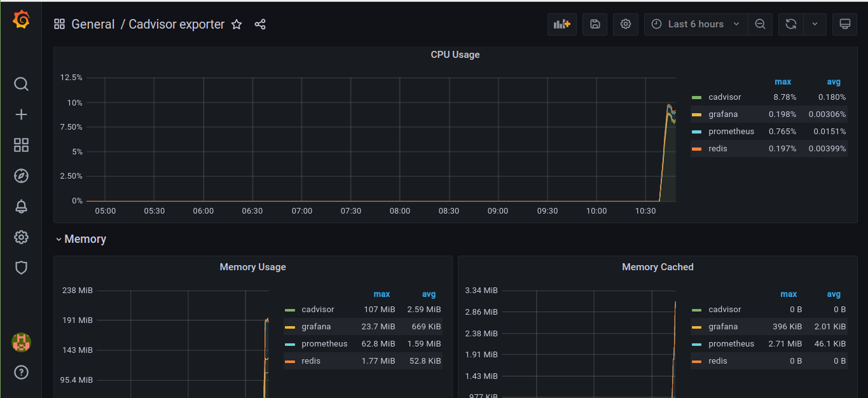Toggle cadvisor series in Memory Usage legend
868x398 pixels.
click(x=318, y=310)
